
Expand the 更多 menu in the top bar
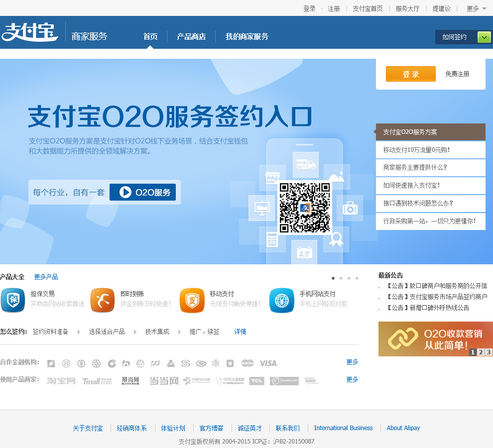click(477, 8)
